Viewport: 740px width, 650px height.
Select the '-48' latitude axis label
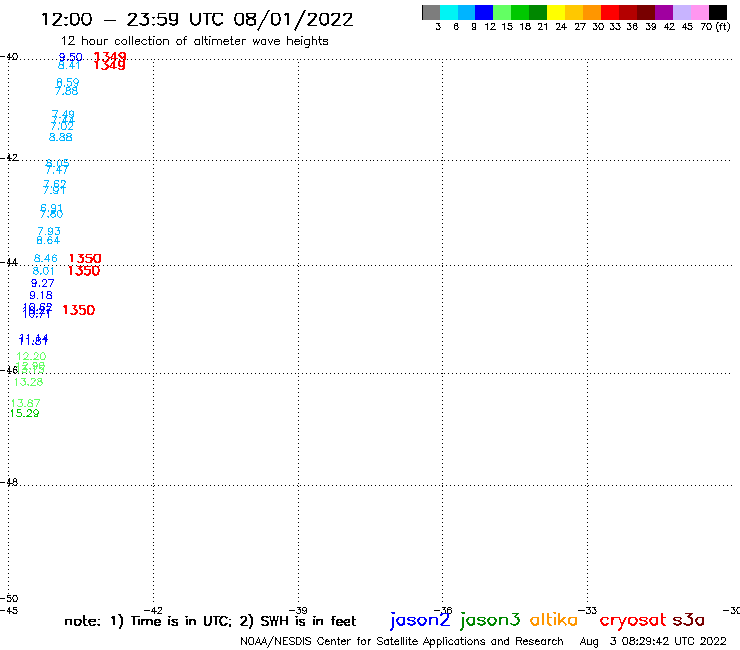[9, 482]
